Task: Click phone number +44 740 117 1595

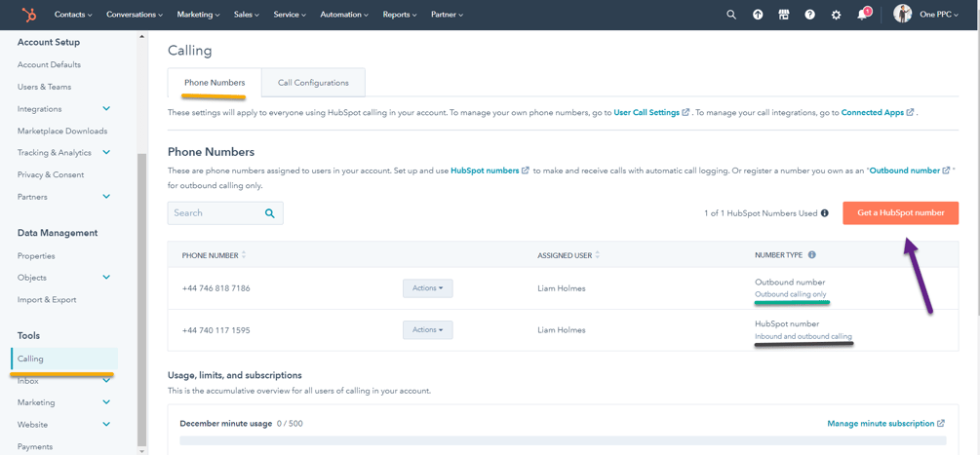Action: point(216,330)
